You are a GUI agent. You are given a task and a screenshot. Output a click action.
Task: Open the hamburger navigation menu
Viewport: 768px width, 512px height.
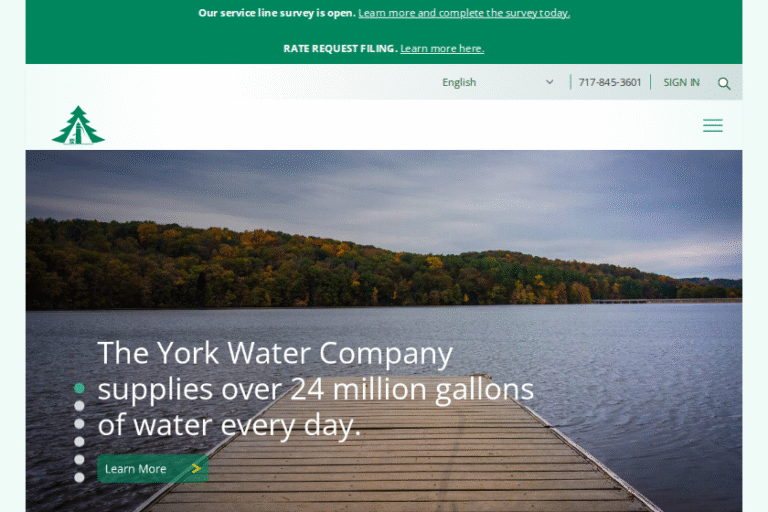tap(713, 125)
